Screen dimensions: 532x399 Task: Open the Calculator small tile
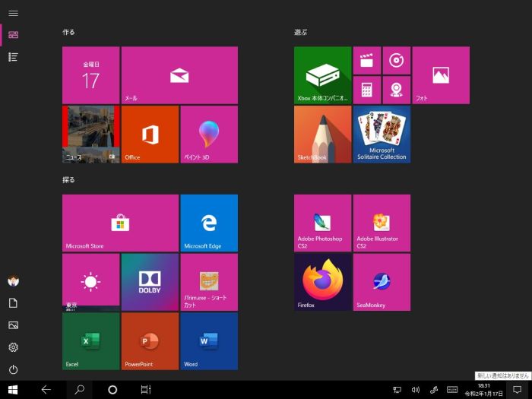pos(366,90)
